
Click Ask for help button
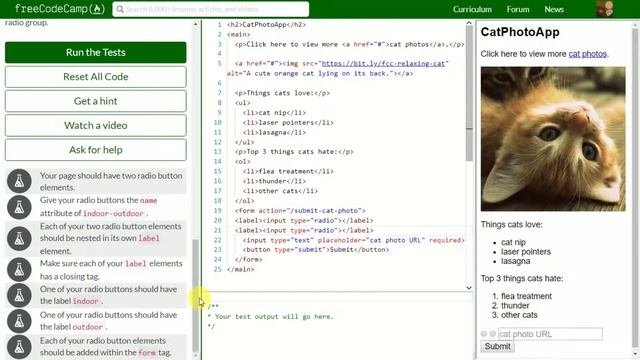click(96, 150)
